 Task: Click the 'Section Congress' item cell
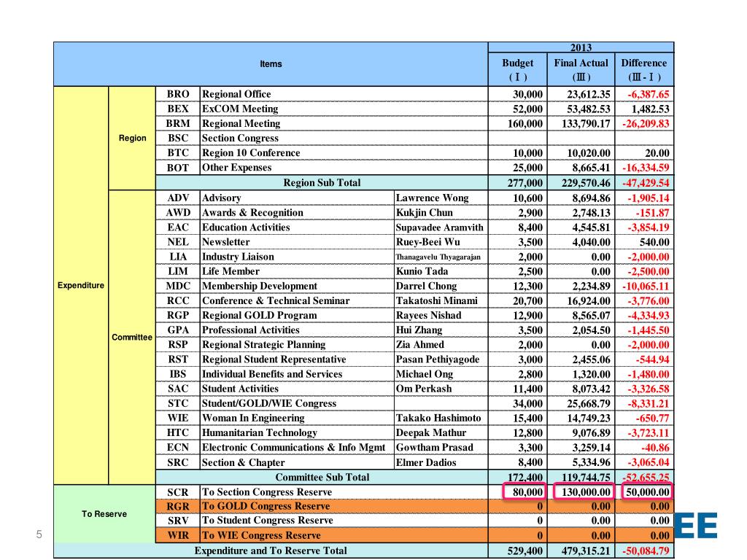344,138
